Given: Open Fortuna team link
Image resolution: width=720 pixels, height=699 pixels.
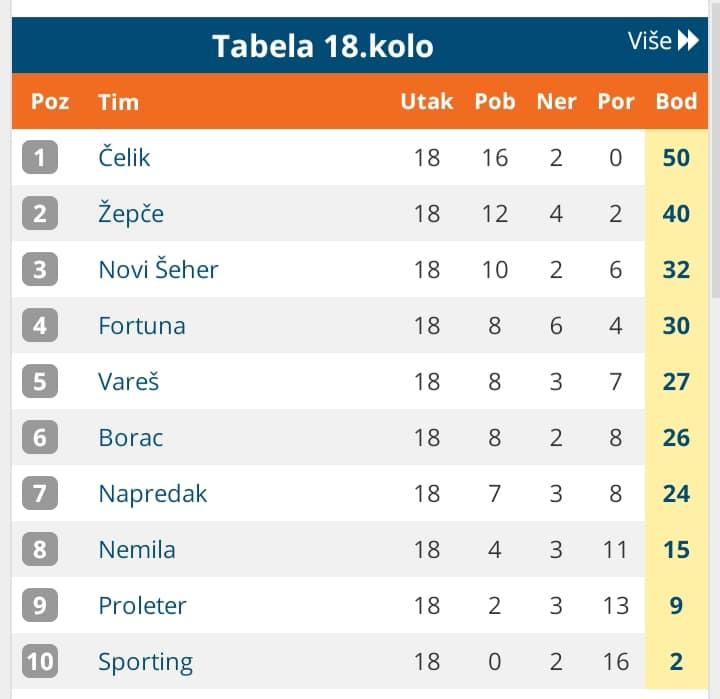Looking at the screenshot, I should pyautogui.click(x=142, y=326).
